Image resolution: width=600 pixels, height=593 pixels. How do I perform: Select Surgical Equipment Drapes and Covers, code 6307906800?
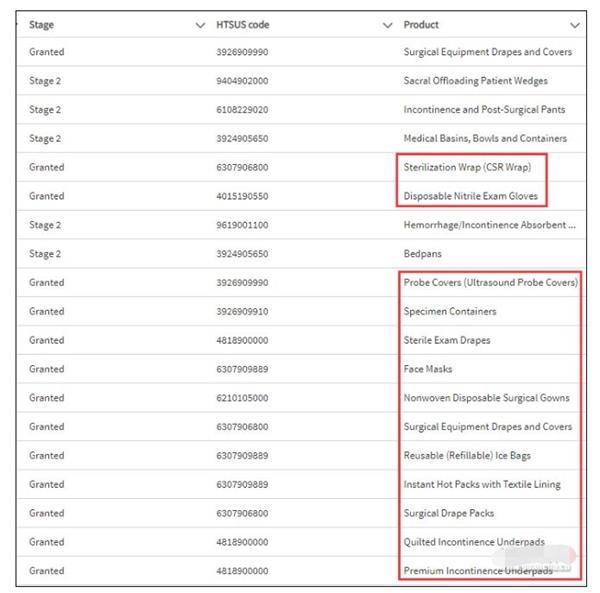[x=488, y=427]
